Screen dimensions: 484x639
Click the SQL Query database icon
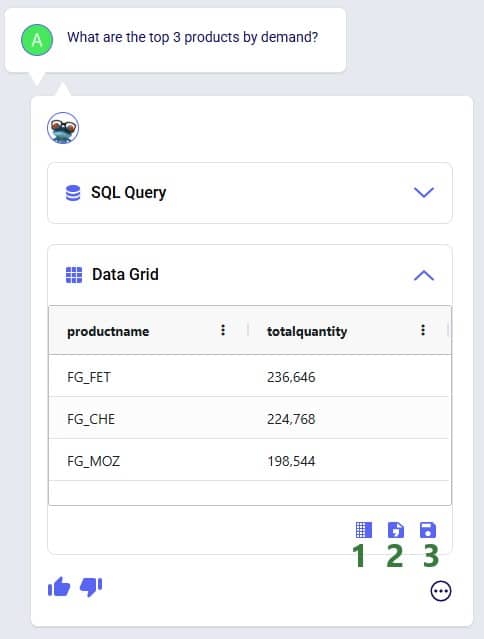(73, 193)
